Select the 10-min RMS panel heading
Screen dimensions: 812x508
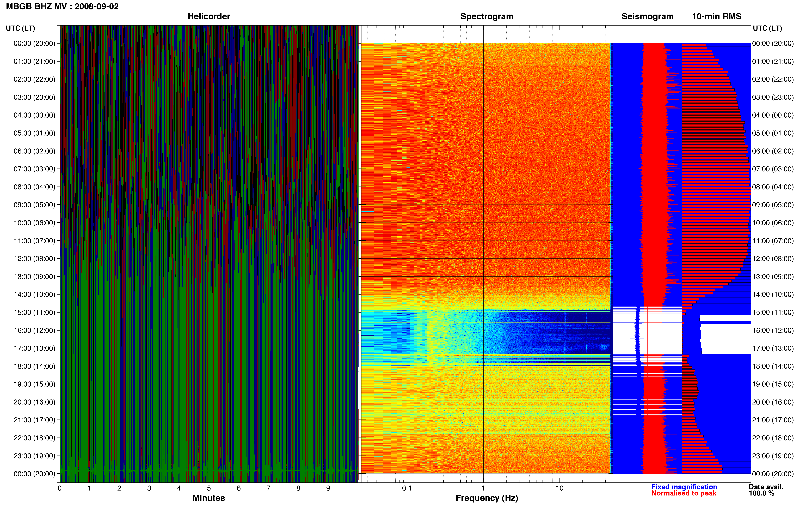(716, 16)
